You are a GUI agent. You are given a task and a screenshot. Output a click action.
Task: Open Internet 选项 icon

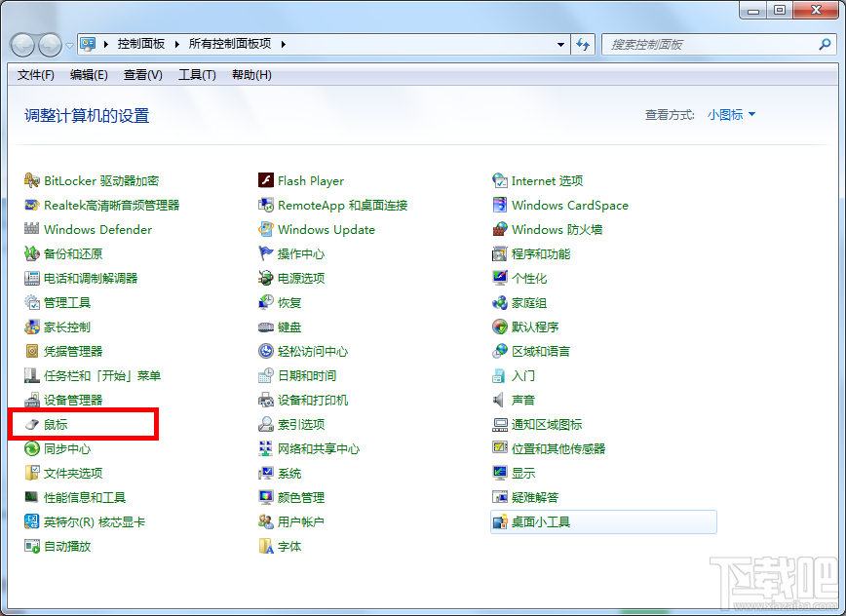pyautogui.click(x=500, y=180)
